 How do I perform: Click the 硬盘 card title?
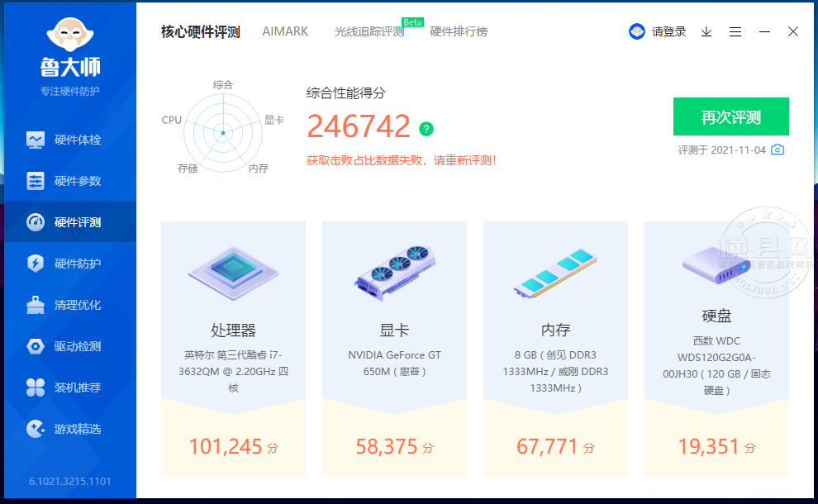click(717, 316)
